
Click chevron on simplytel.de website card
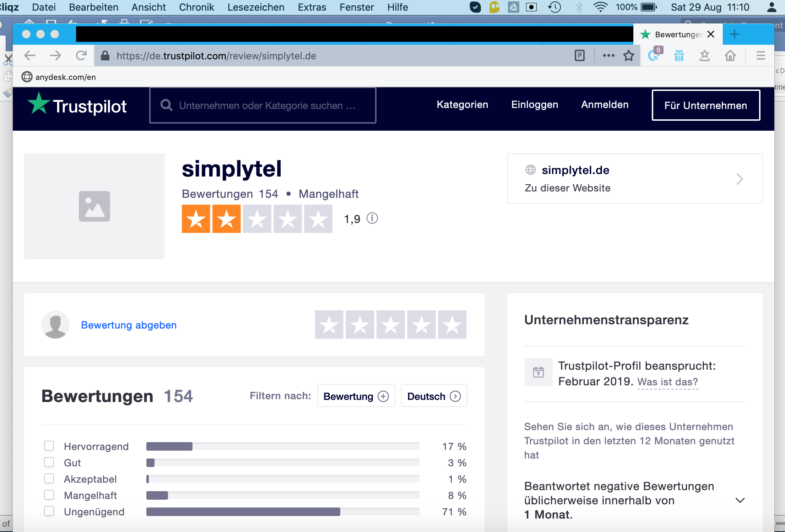pos(740,179)
